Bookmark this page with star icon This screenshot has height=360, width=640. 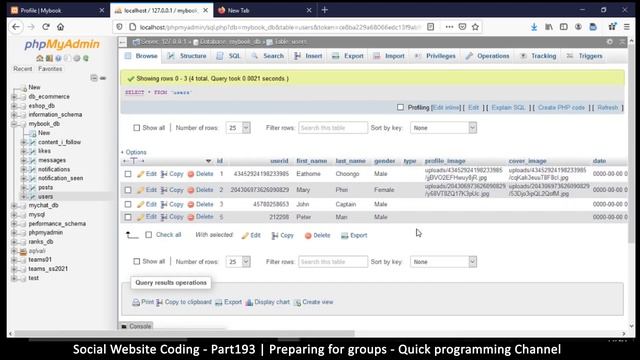coord(475,27)
